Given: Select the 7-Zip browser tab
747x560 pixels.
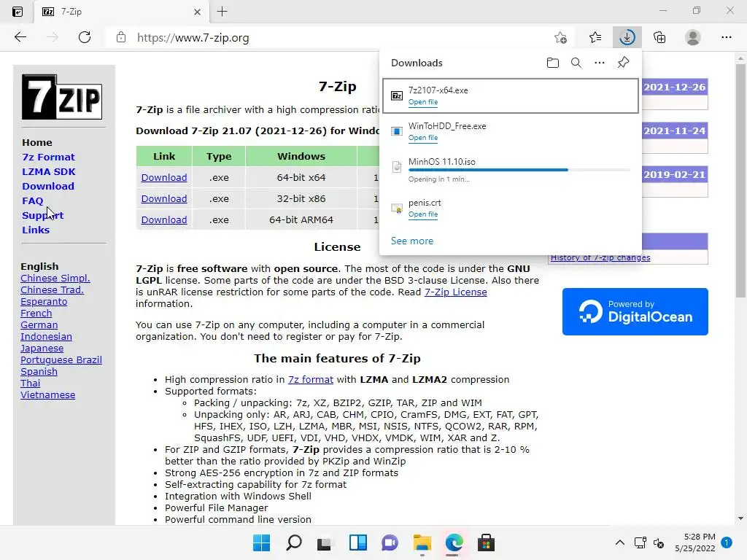Looking at the screenshot, I should point(122,12).
